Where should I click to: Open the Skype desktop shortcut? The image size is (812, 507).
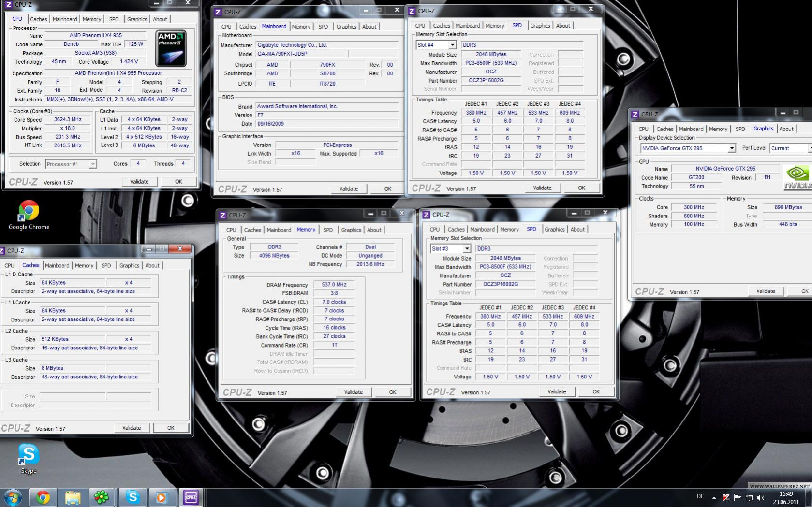(x=29, y=459)
